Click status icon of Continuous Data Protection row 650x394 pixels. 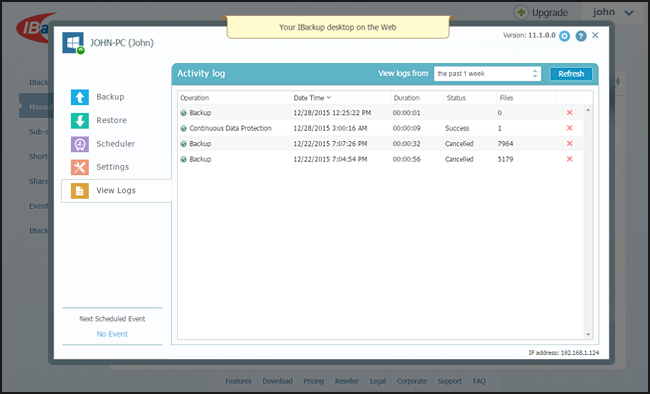(x=184, y=128)
